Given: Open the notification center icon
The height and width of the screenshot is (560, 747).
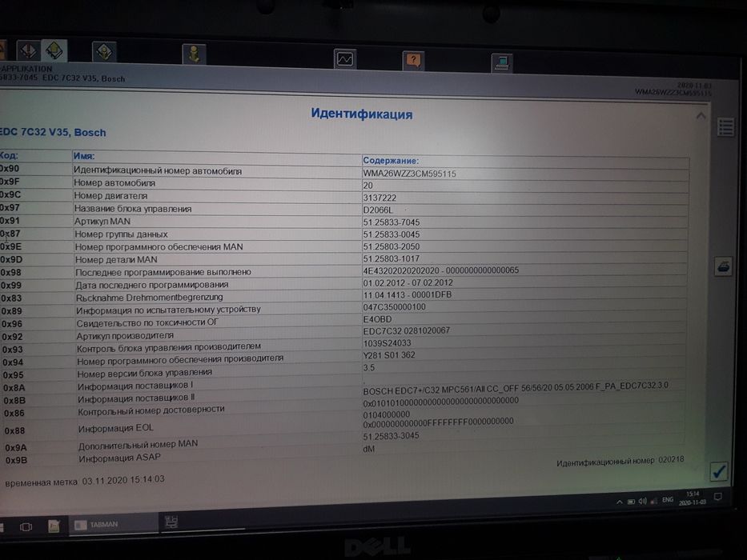Looking at the screenshot, I should 718,497.
